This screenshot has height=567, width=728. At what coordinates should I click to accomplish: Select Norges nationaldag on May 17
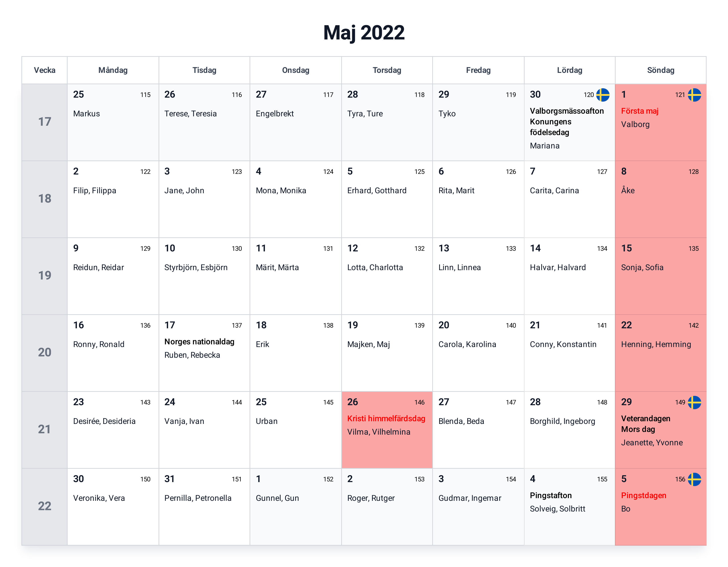pyautogui.click(x=199, y=342)
